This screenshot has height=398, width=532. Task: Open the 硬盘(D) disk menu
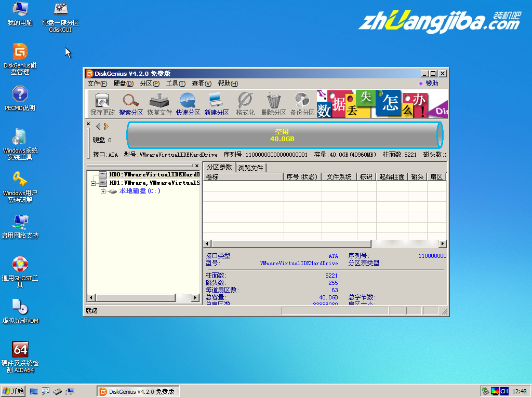tap(123, 84)
